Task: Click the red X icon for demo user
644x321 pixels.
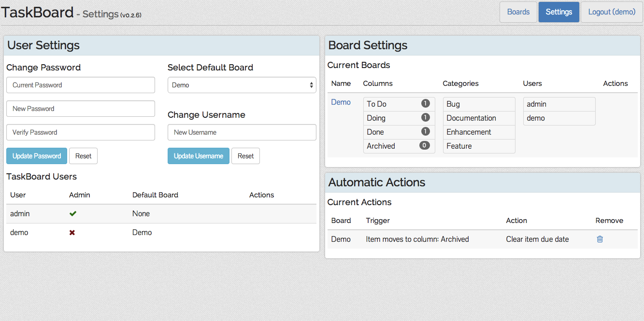Action: point(72,233)
